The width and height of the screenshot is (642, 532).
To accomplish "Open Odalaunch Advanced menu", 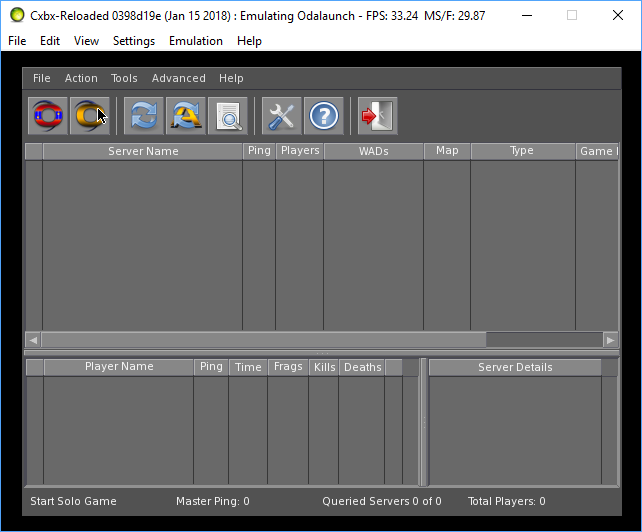I will pyautogui.click(x=179, y=78).
